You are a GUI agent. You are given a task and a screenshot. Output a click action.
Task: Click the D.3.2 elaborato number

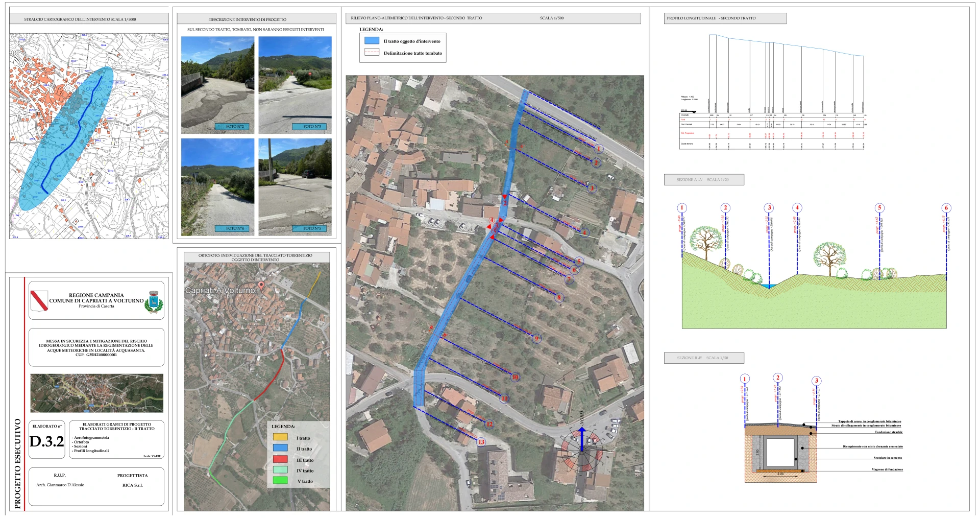[x=46, y=441]
